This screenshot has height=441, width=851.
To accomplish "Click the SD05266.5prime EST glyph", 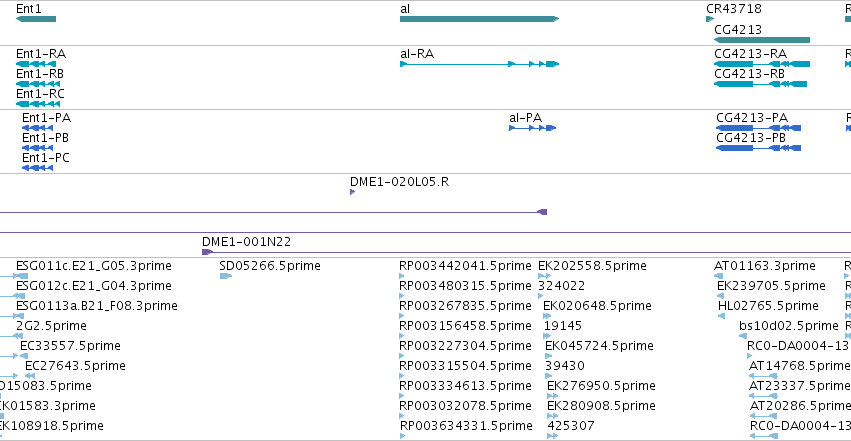I will click(x=226, y=276).
